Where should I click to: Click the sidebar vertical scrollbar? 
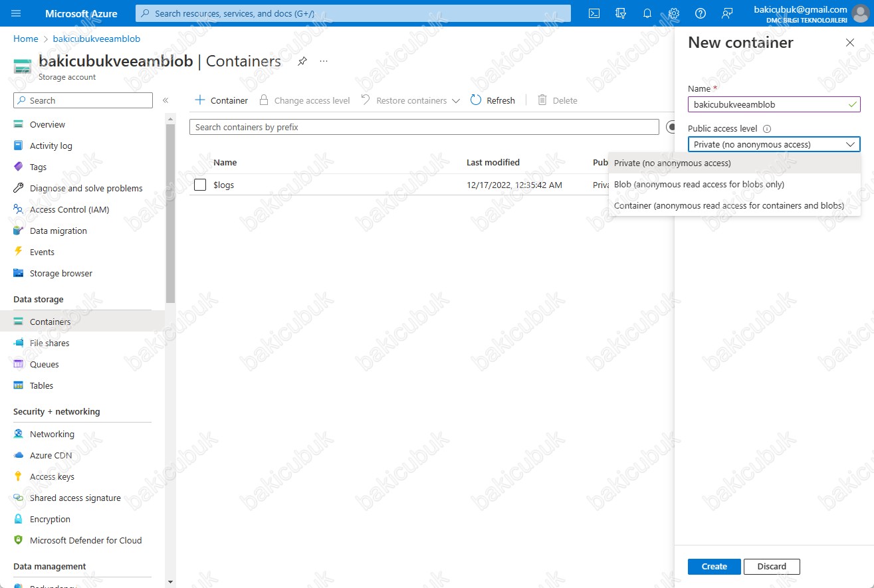pyautogui.click(x=171, y=213)
